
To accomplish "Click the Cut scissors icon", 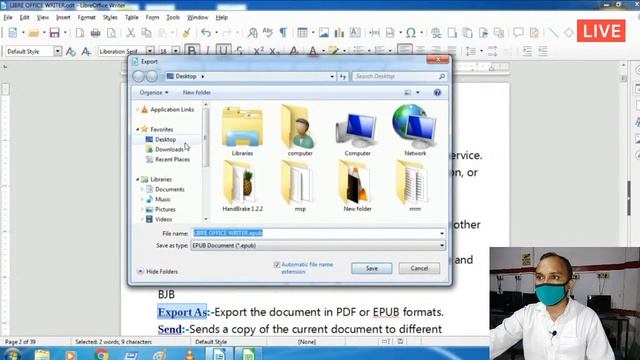I will (131, 33).
